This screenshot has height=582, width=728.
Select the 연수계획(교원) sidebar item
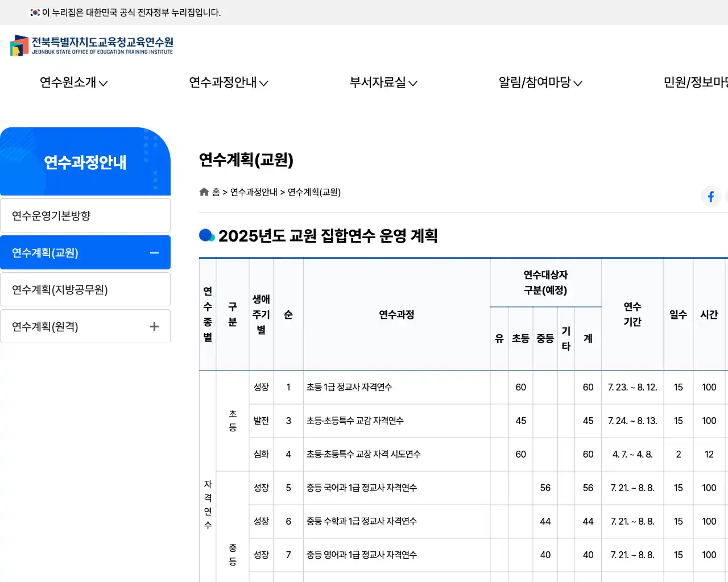(x=45, y=253)
